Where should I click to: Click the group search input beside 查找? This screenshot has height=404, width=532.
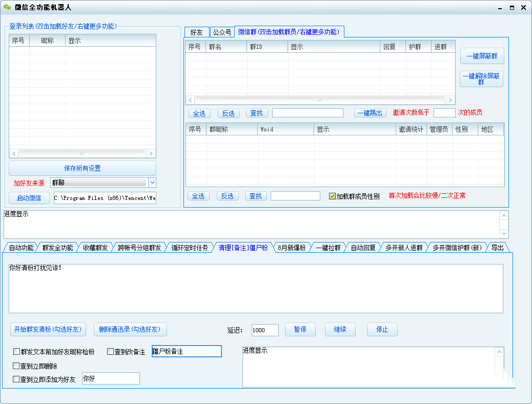[x=308, y=113]
